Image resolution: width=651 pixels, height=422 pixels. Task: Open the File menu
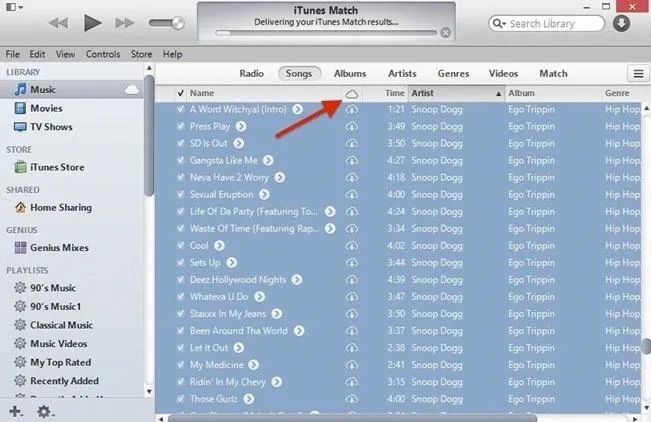12,54
